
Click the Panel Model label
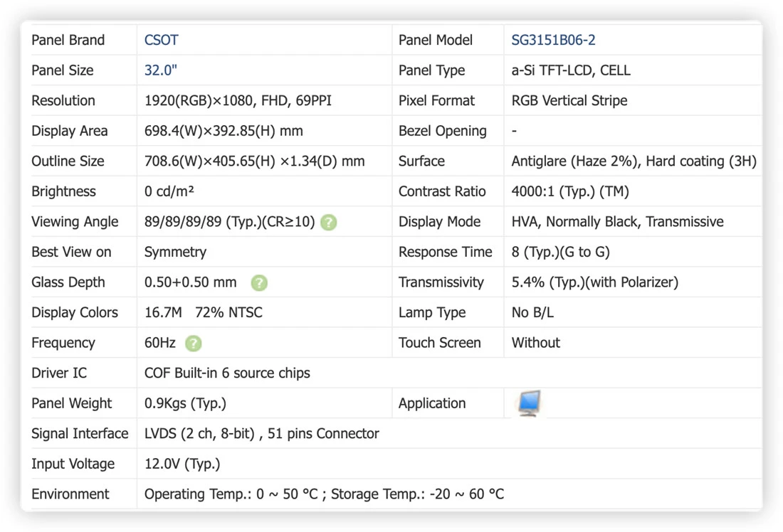tap(436, 40)
